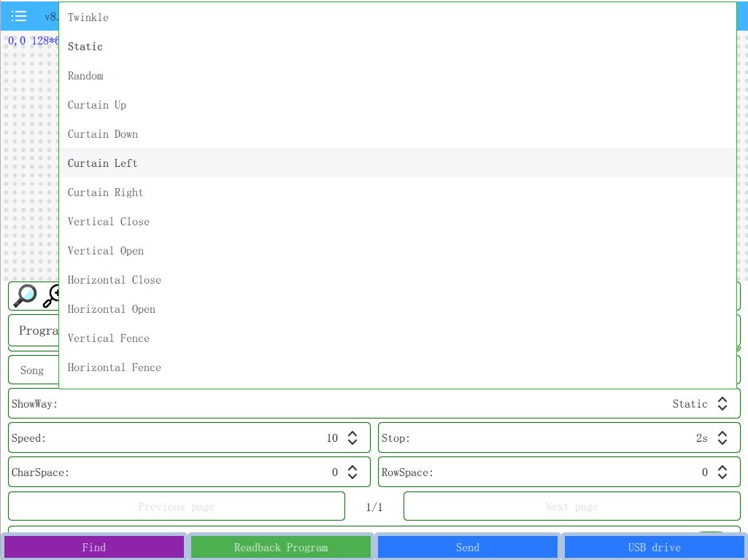This screenshot has height=560, width=748.
Task: Click the blue Send button
Action: click(468, 547)
